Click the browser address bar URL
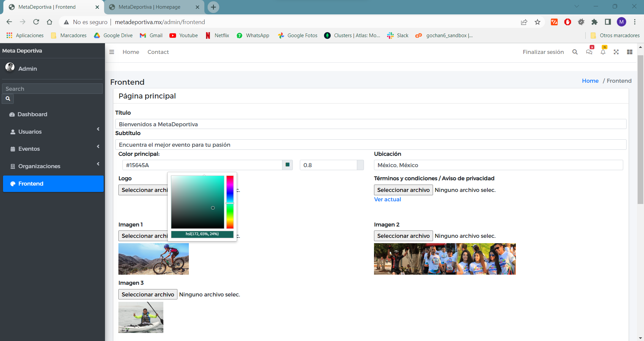 tap(160, 22)
